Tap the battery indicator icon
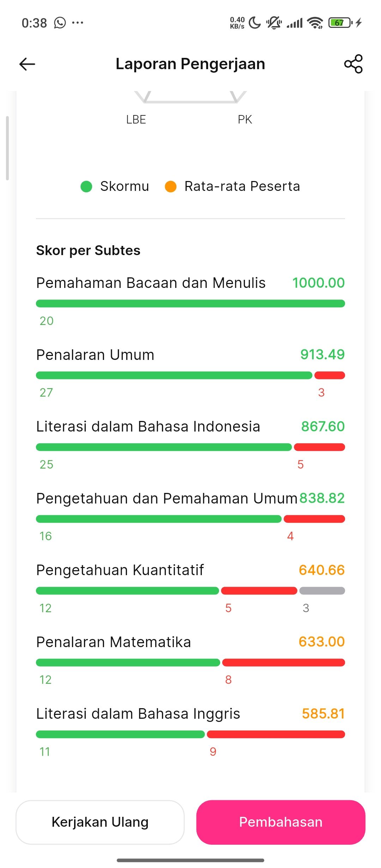 click(x=340, y=23)
